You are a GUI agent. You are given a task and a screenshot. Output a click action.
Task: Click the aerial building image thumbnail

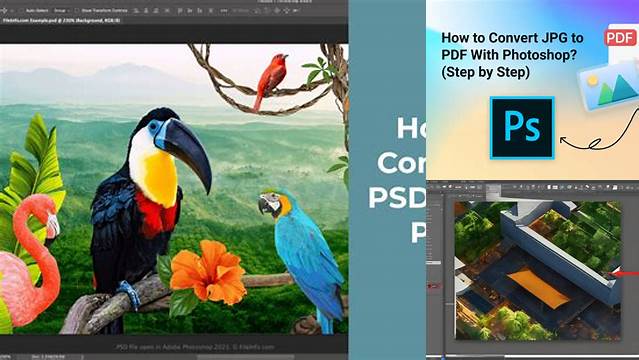pos(538,270)
